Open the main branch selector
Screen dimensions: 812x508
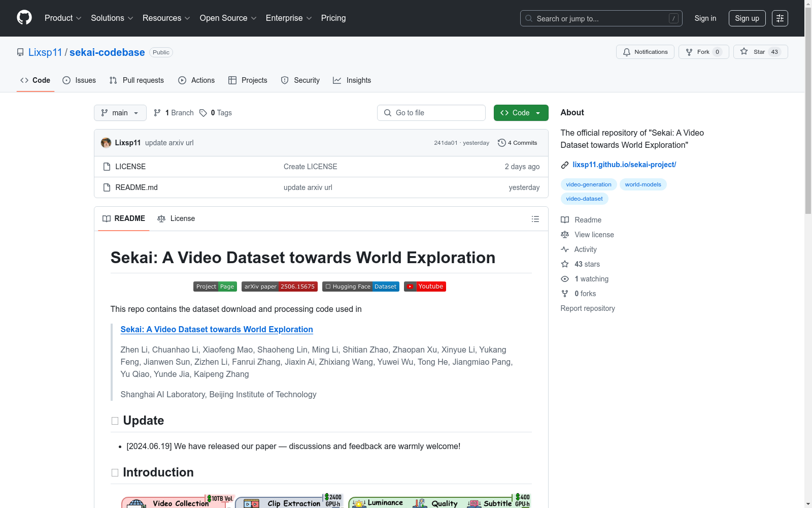point(120,113)
